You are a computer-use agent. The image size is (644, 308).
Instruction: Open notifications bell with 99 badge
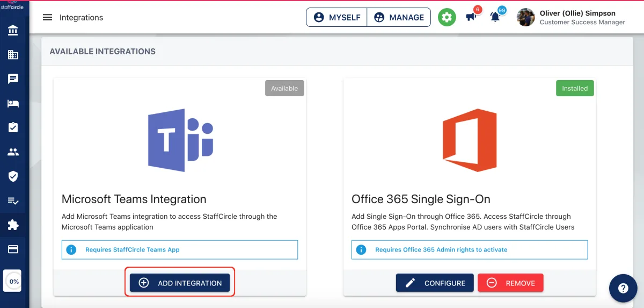tap(496, 16)
